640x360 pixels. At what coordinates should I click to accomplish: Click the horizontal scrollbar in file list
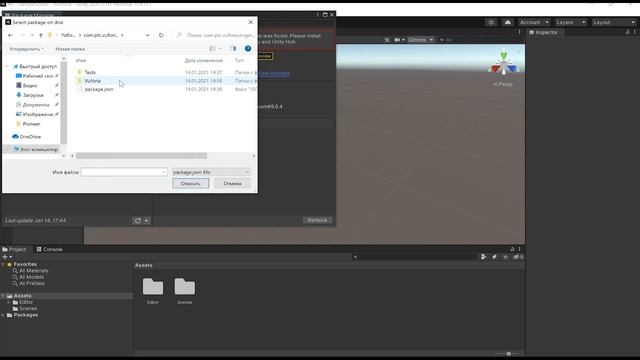141,156
